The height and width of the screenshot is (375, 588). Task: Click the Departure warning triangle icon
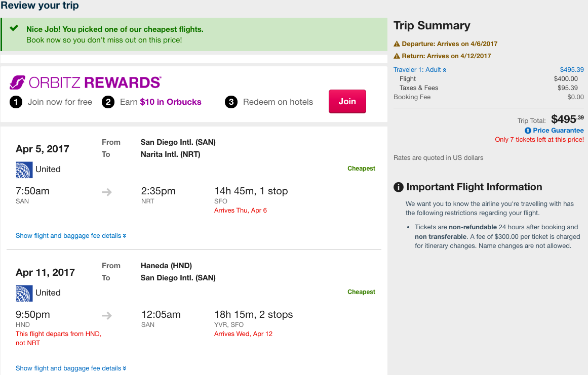tap(397, 44)
